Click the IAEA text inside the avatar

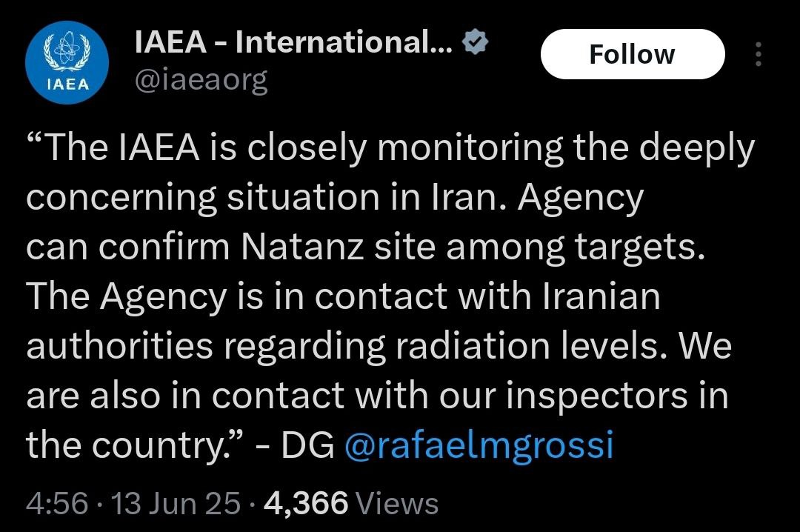click(x=67, y=84)
